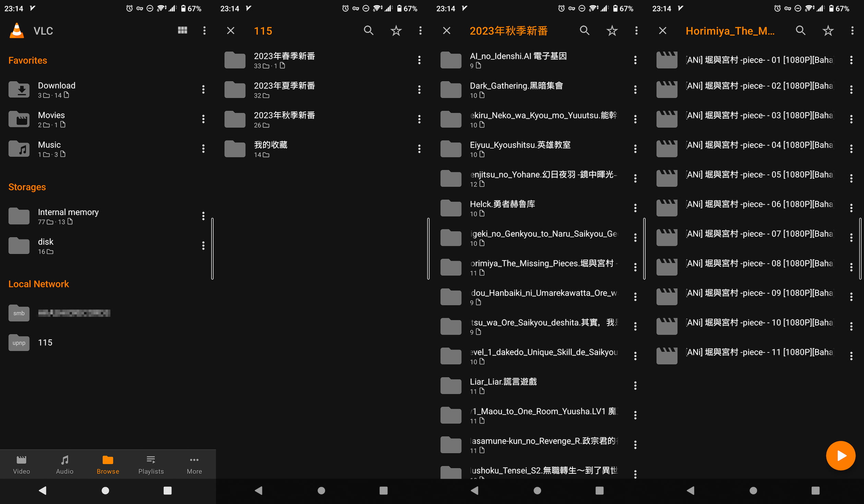
Task: Switch to grid view in VLC header
Action: pos(182,31)
